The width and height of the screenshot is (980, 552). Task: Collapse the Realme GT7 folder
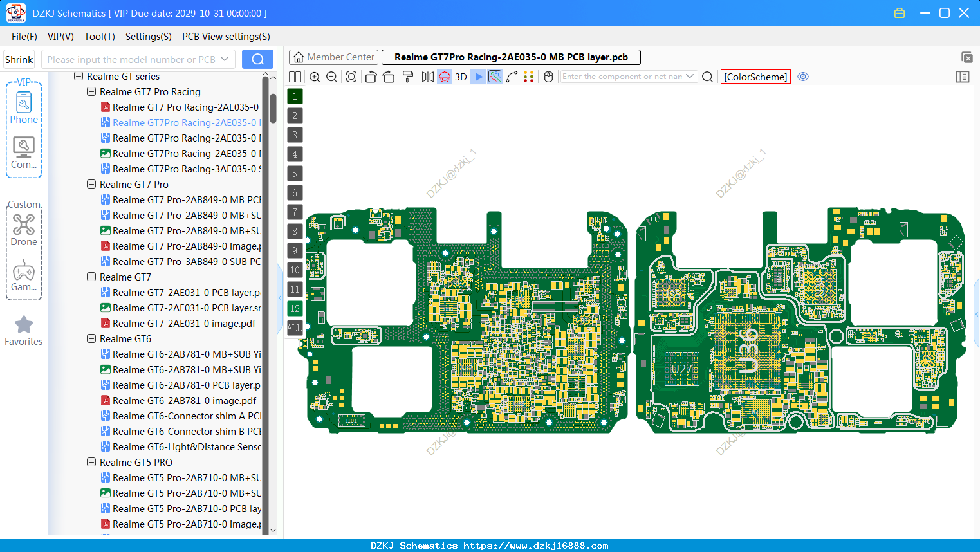(x=91, y=277)
